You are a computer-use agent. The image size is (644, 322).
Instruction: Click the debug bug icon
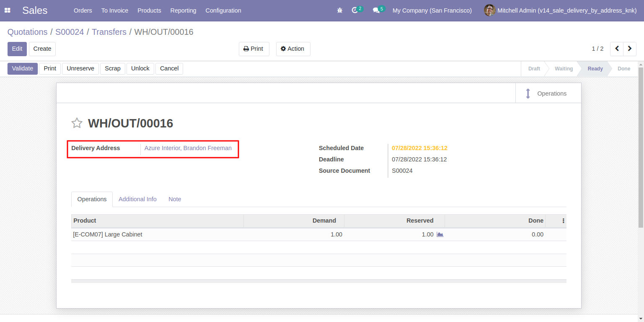click(340, 10)
